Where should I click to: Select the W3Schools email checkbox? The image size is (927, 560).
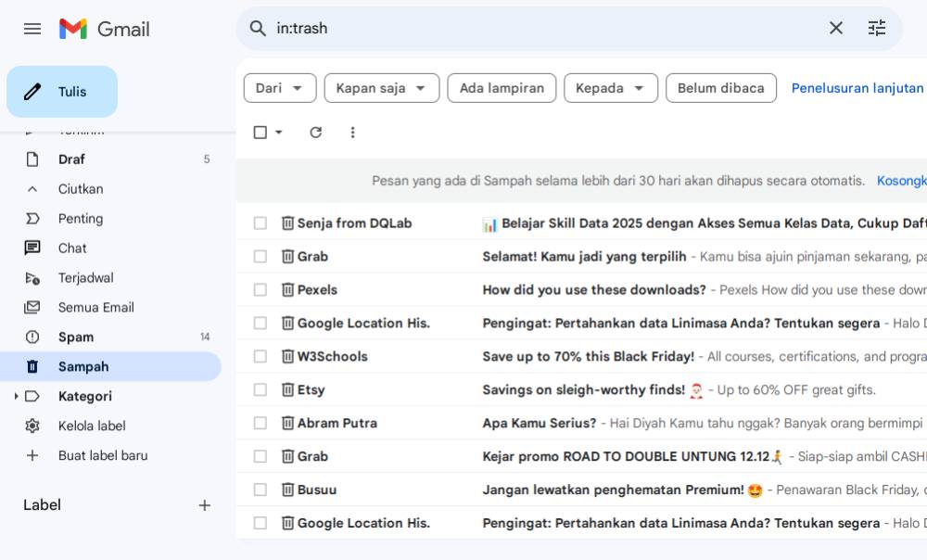point(260,357)
